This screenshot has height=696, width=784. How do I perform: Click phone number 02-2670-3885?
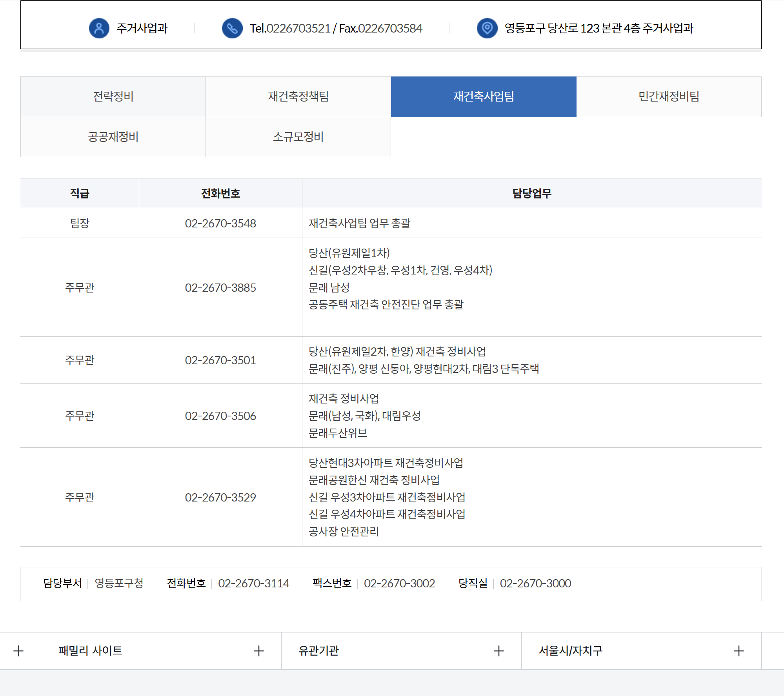pyautogui.click(x=220, y=287)
